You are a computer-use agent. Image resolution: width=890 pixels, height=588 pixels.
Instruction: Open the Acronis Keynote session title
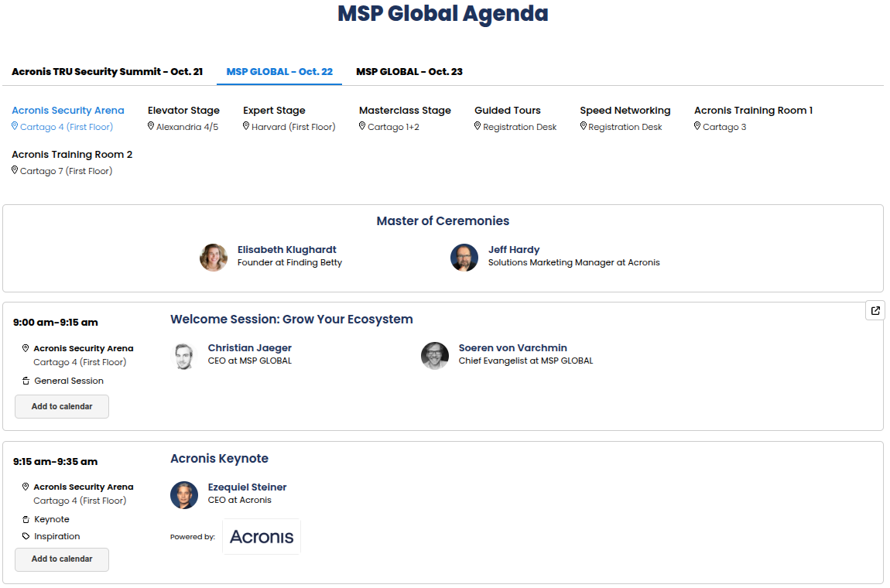(x=219, y=459)
